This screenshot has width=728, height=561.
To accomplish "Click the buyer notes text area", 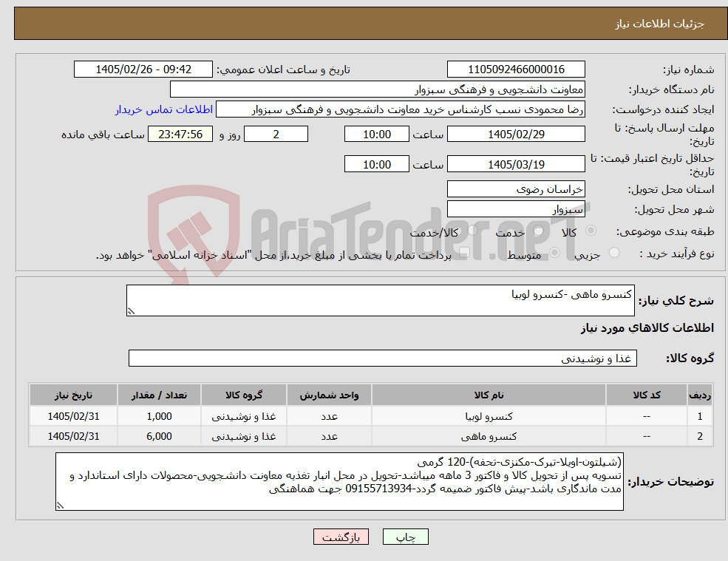I will coord(339,482).
